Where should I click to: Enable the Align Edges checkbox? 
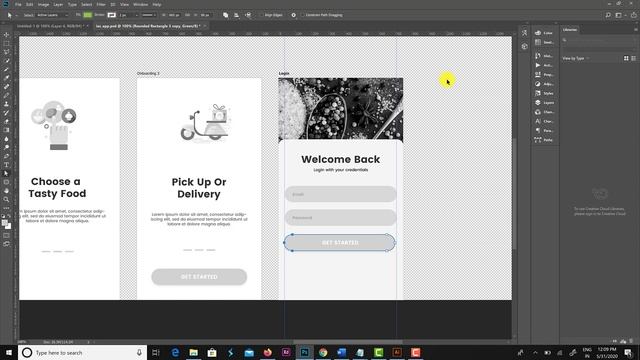point(262,15)
